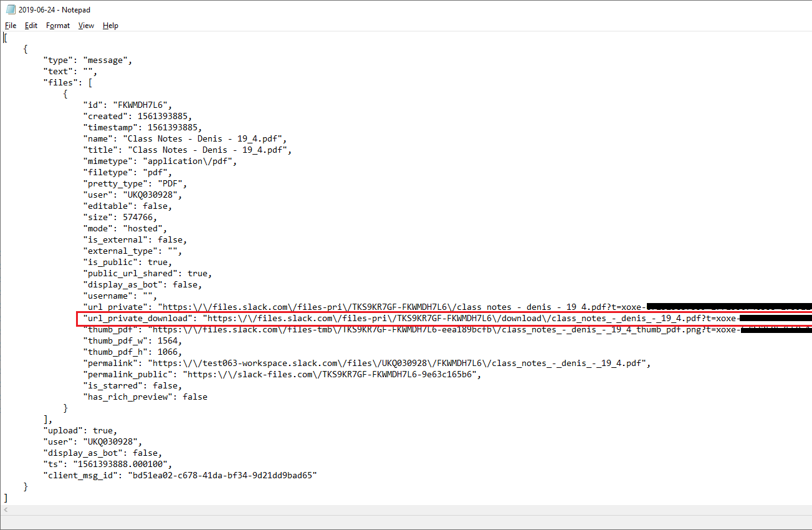Image resolution: width=812 pixels, height=530 pixels.
Task: Click the permalink test063-workspace URL line
Action: tap(367, 363)
